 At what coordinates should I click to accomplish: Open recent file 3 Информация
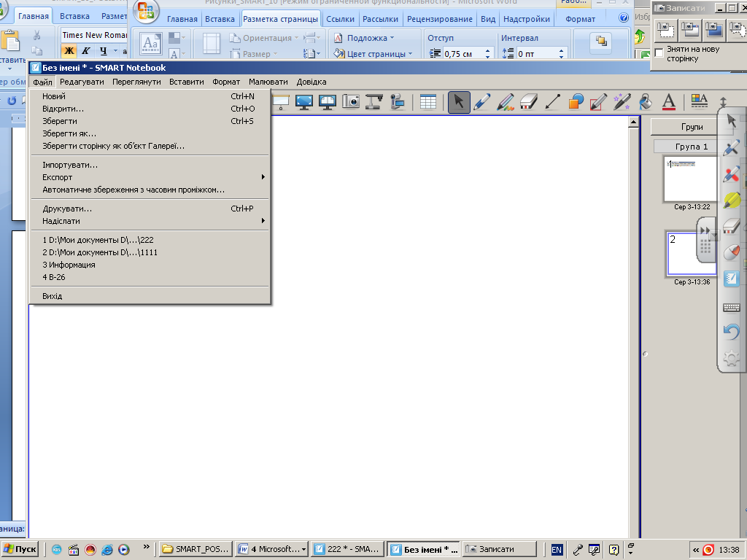click(x=150, y=265)
